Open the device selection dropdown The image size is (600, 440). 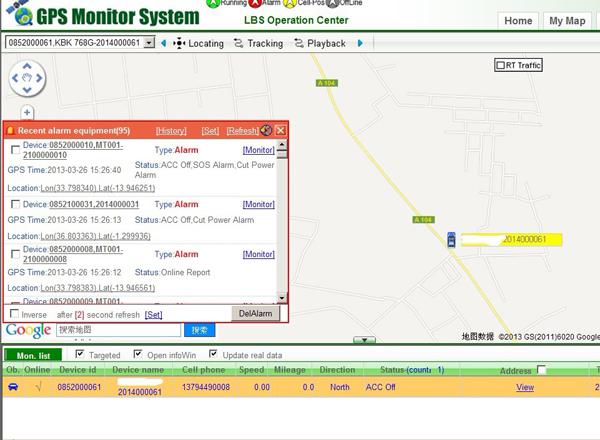pyautogui.click(x=149, y=43)
